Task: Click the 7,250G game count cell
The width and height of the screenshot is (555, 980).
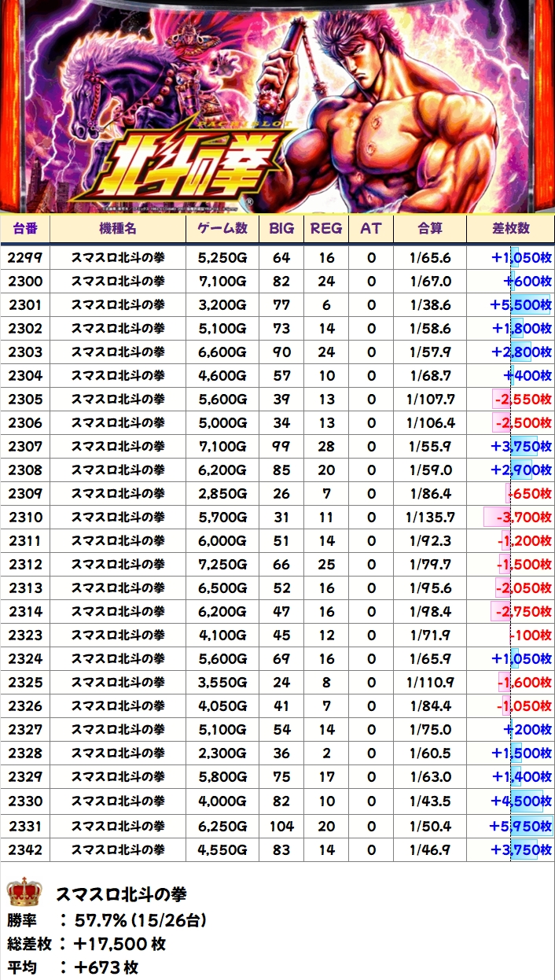Action: pos(222,565)
